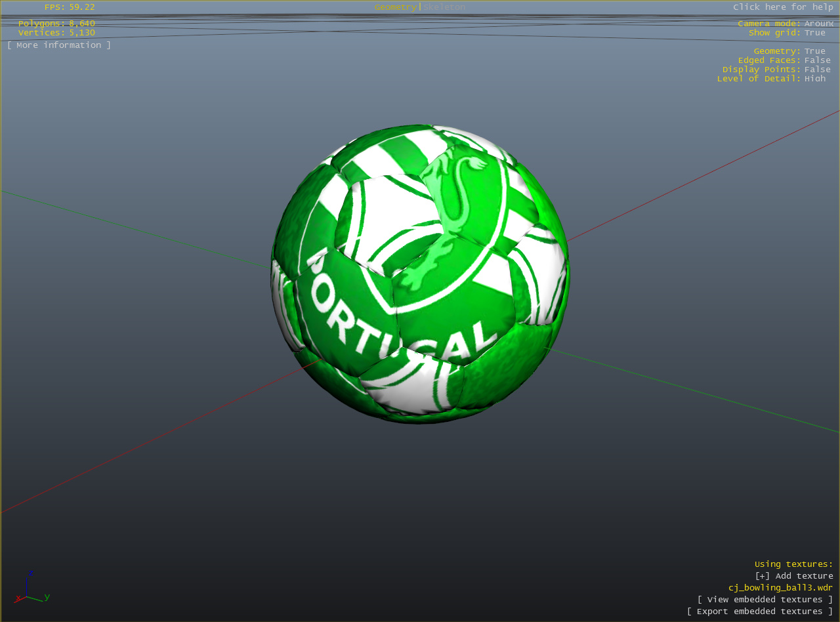The image size is (840, 622).
Task: Open help via Click here for help
Action: 783,7
